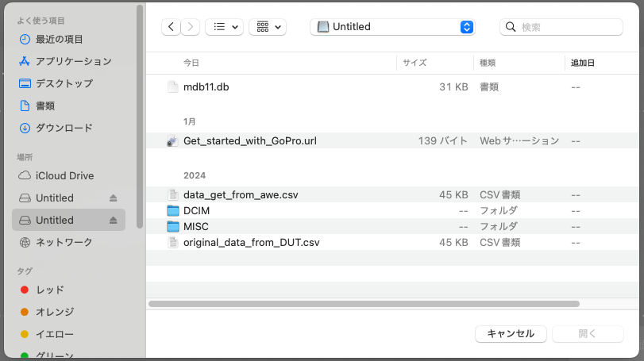Select the Red tag
The image size is (644, 361).
49,290
